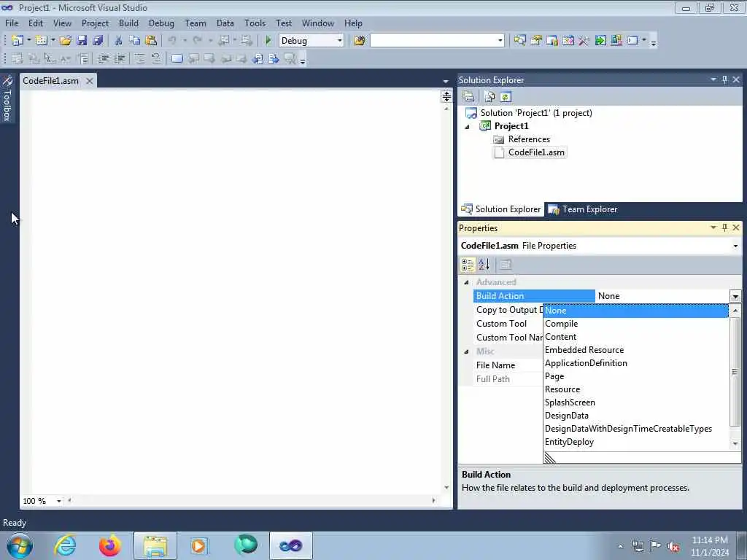Click the Refresh icon in Solution Explorer
Viewport: 747px width, 560px height.
506,97
